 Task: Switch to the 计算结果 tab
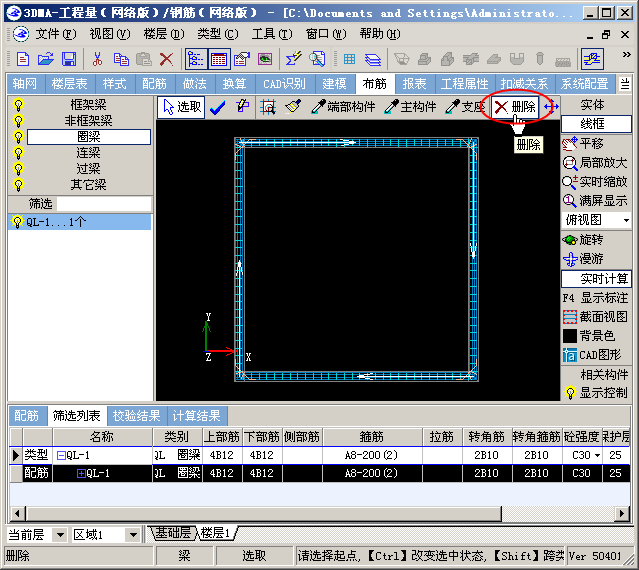pos(197,416)
